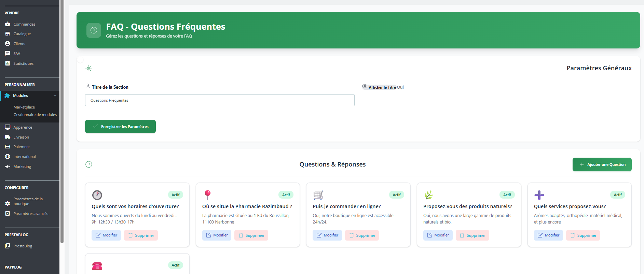
Task: Click Actif badge on commander en ligne card
Action: tap(397, 195)
